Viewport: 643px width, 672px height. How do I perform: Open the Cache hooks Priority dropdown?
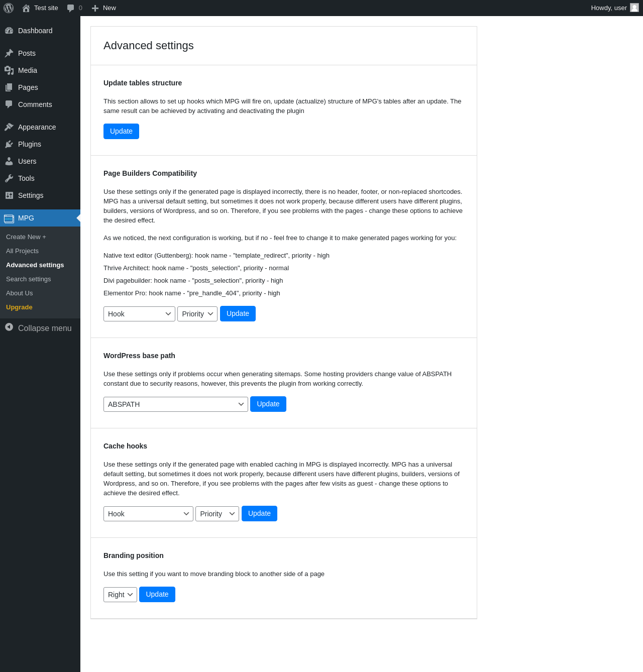pyautogui.click(x=217, y=514)
